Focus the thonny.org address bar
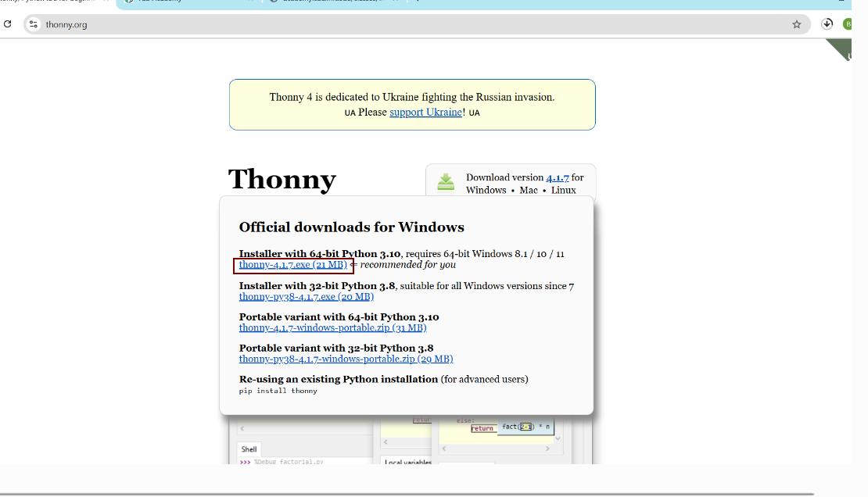 point(416,24)
